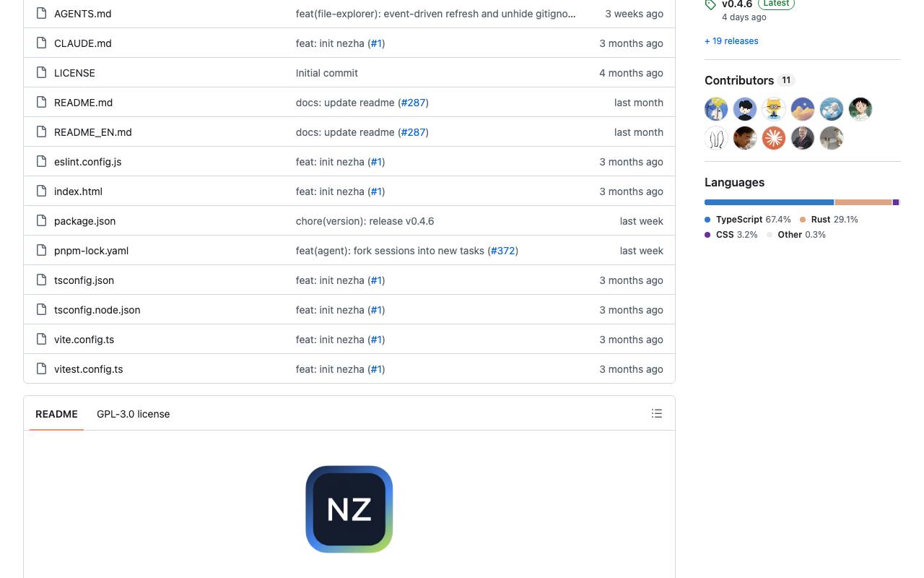Open the TypeScript 67.4% language link
924x578 pixels.
pyautogui.click(x=748, y=220)
